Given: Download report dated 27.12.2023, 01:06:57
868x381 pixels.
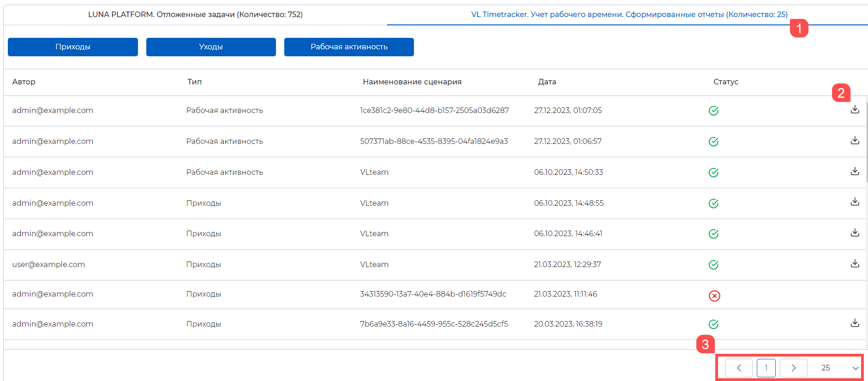Looking at the screenshot, I should tap(855, 140).
